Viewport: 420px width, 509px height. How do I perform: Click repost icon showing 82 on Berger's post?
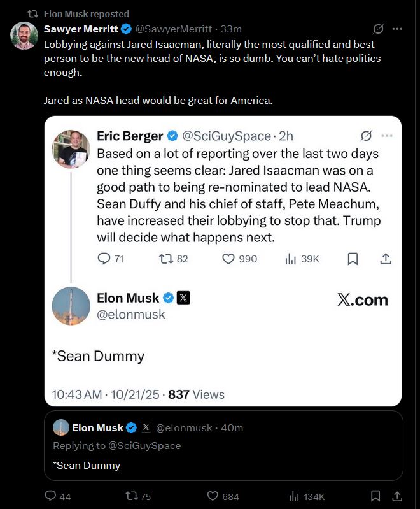[165, 259]
